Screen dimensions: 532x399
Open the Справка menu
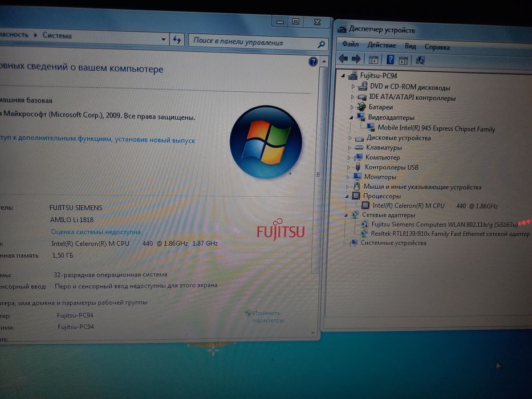tap(437, 47)
